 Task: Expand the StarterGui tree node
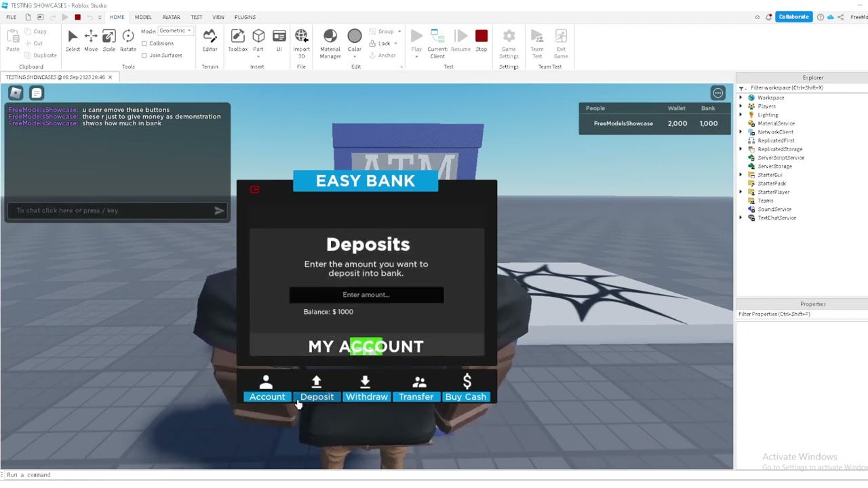point(741,175)
